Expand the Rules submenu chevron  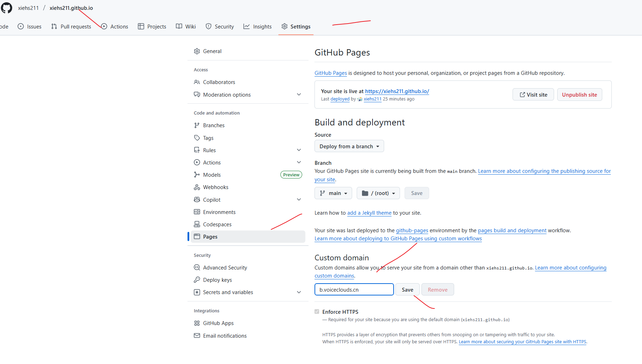(x=299, y=150)
